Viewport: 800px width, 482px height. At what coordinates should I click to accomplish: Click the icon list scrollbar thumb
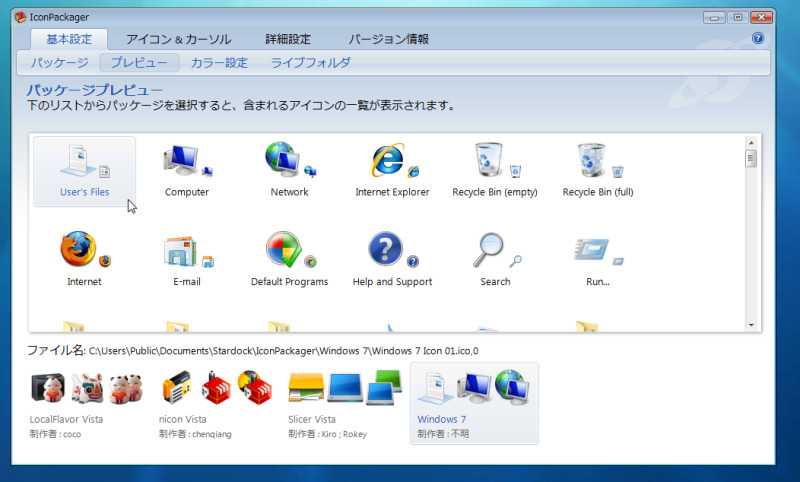pos(751,158)
